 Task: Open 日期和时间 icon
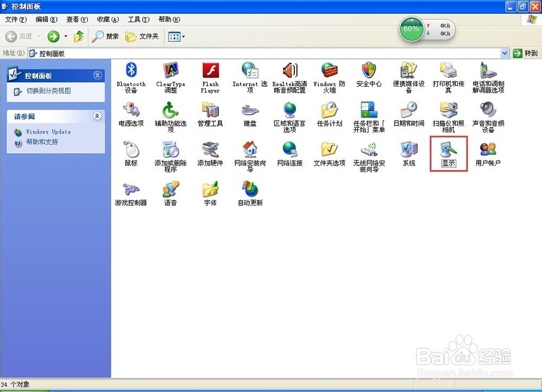point(409,114)
